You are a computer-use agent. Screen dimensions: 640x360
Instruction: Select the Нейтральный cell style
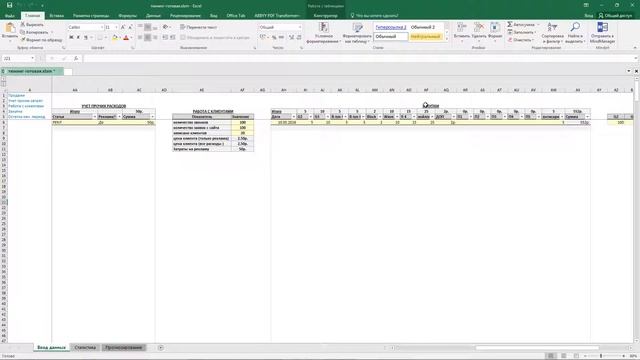tap(425, 37)
